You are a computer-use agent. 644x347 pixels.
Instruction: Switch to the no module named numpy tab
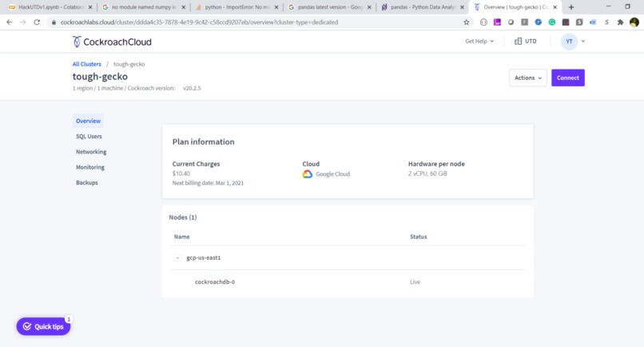[143, 7]
